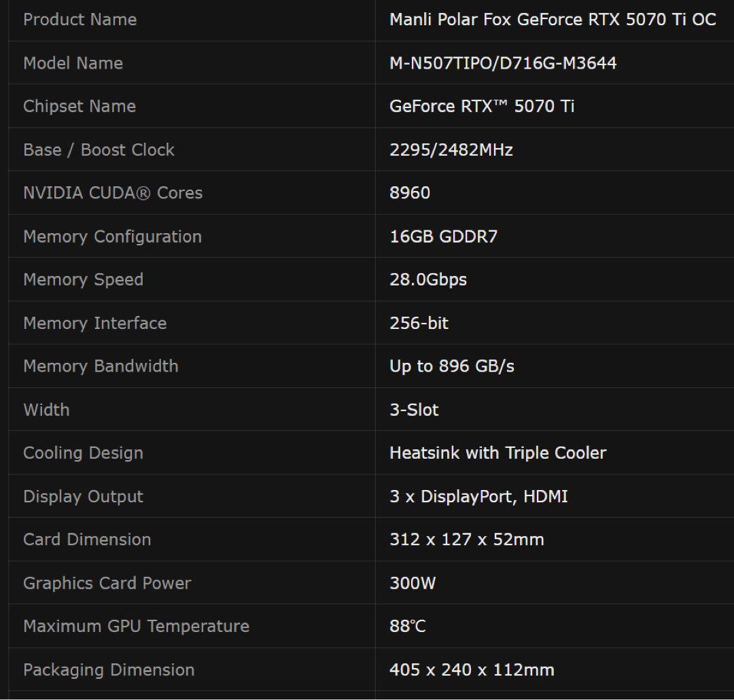Screen dimensions: 734x700
Task: Click the Manli Polar Fox product name value
Action: tap(552, 20)
